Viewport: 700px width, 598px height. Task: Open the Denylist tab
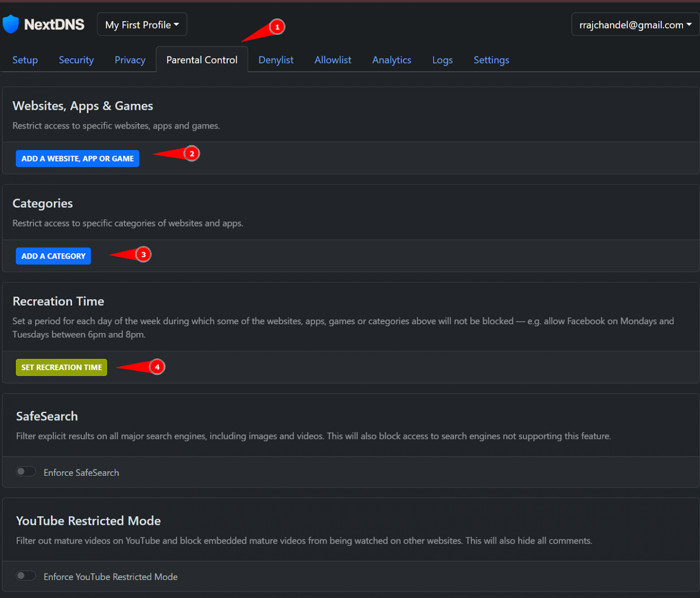pyautogui.click(x=276, y=60)
